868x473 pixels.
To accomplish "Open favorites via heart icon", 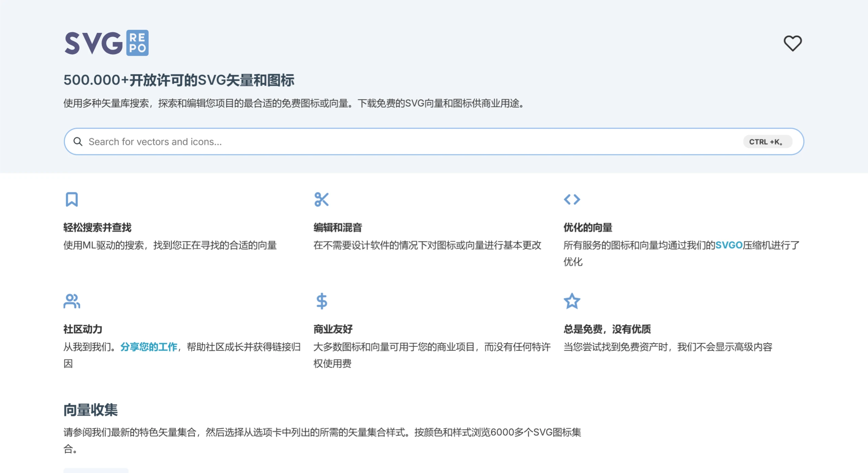I will tap(792, 43).
